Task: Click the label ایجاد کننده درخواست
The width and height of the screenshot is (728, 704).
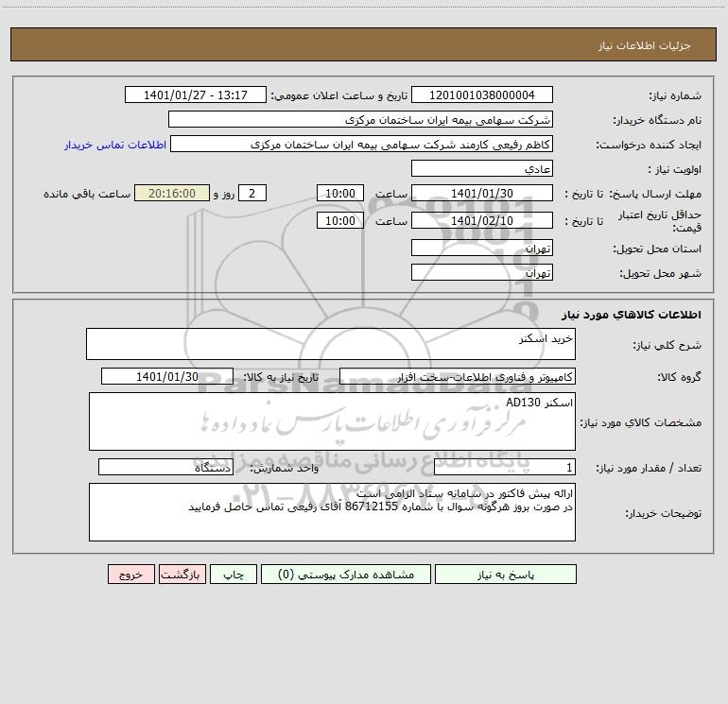Action: pyautogui.click(x=649, y=145)
